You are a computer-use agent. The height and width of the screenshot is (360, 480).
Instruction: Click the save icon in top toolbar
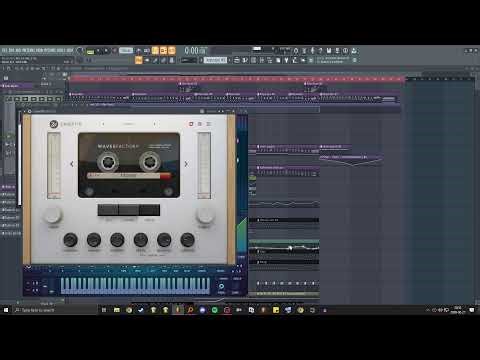click(329, 50)
